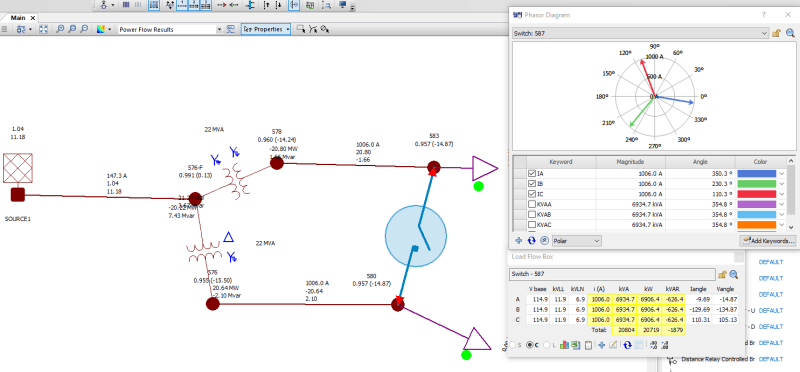The height and width of the screenshot is (372, 800).
Task: Enable the KVAA keyword checkbox
Action: pos(532,205)
